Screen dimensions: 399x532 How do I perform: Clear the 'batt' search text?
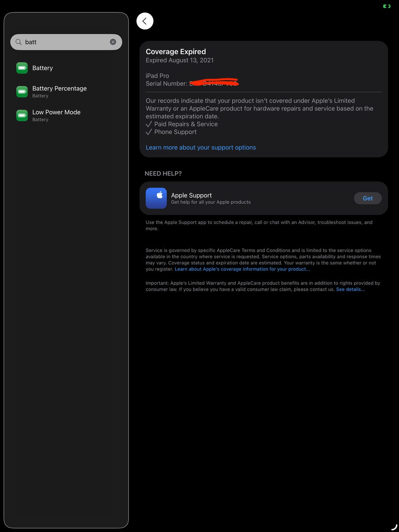pos(113,42)
